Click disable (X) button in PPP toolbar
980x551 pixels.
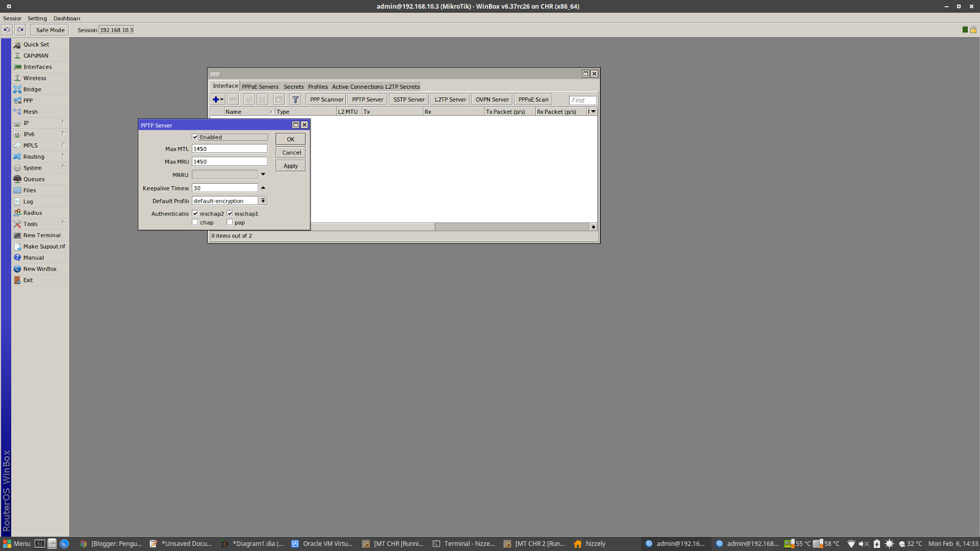262,99
